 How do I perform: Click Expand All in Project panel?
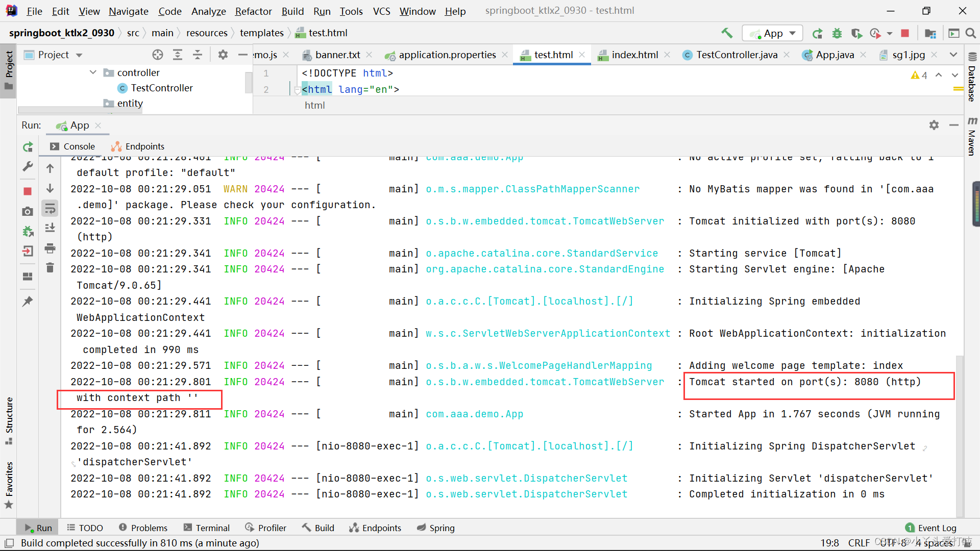[178, 55]
